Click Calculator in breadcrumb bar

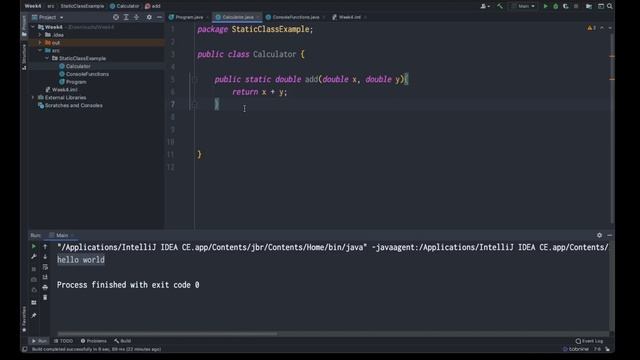[x=125, y=6]
